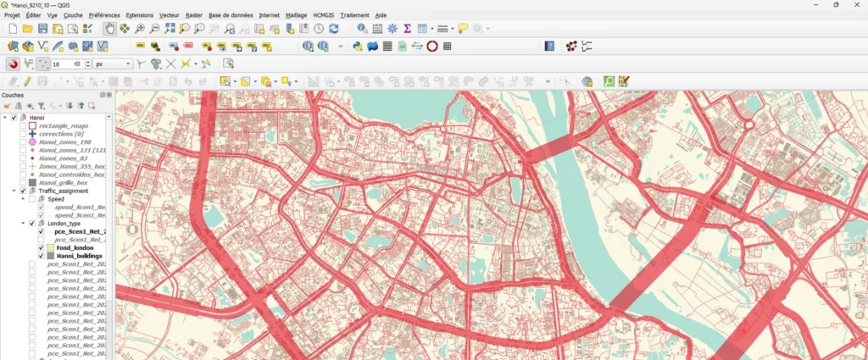Hide the Hanoi_buildings layer
Viewport: 868px width, 360px height.
pyautogui.click(x=41, y=257)
